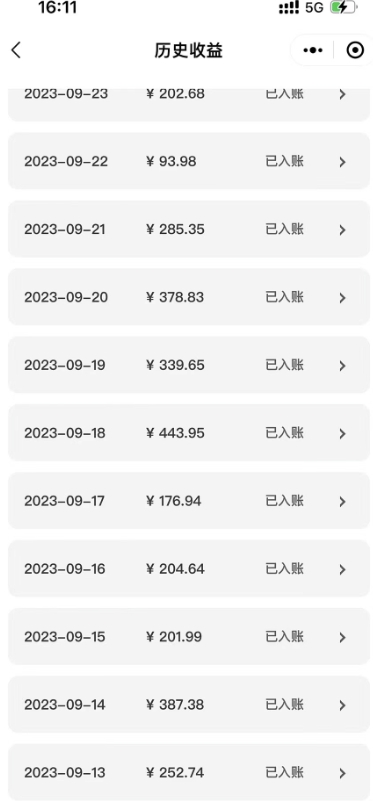Open the 2023-09-17 earnings record
The width and height of the screenshot is (373, 801).
pyautogui.click(x=189, y=501)
